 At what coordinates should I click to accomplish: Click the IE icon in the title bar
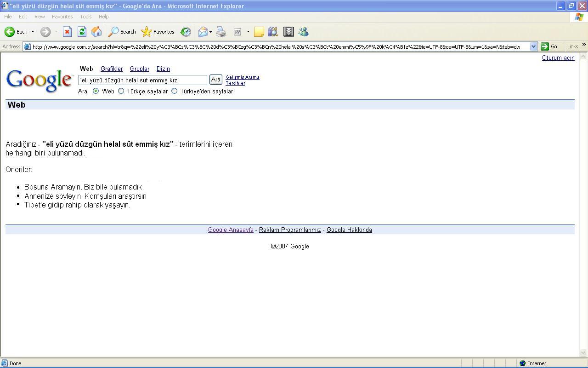[x=5, y=6]
